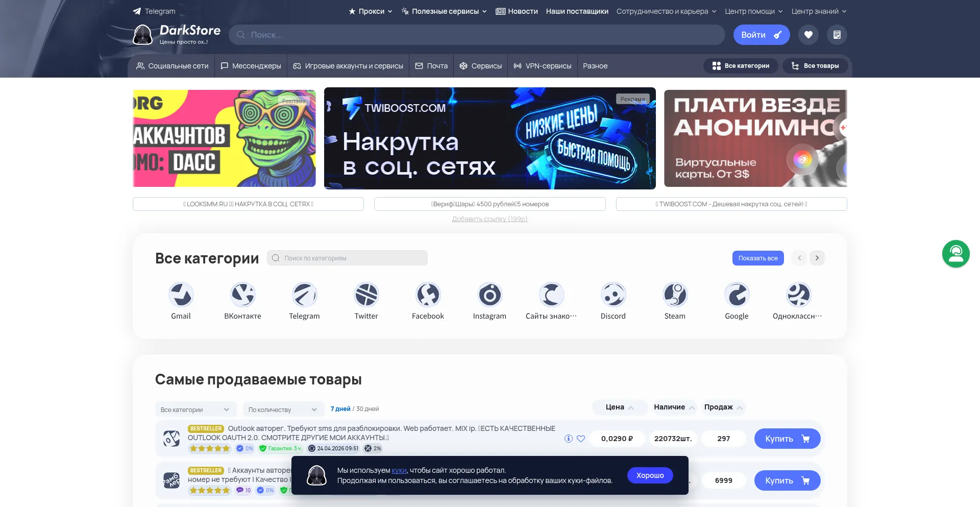Open the Сервисы category tab
The height and width of the screenshot is (507, 980).
click(481, 66)
